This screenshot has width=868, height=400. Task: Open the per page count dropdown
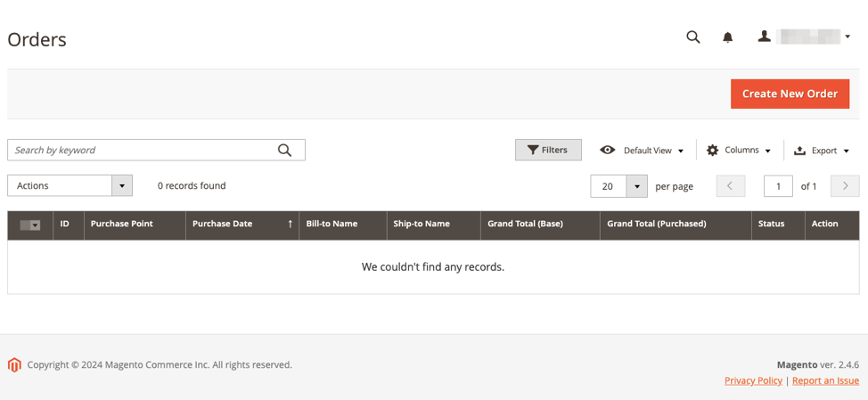tap(635, 186)
